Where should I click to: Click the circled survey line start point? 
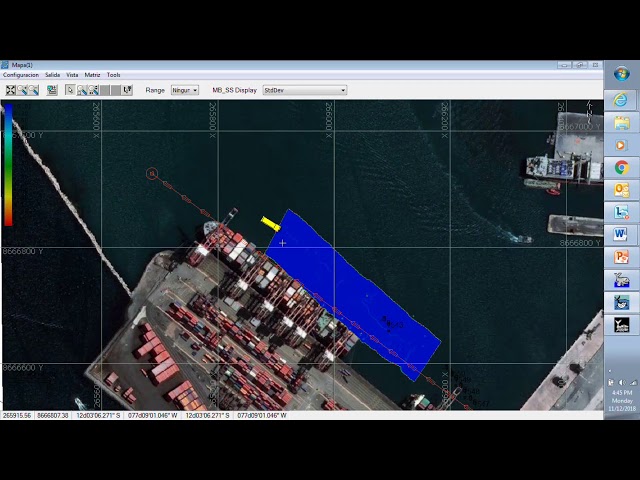(x=152, y=174)
